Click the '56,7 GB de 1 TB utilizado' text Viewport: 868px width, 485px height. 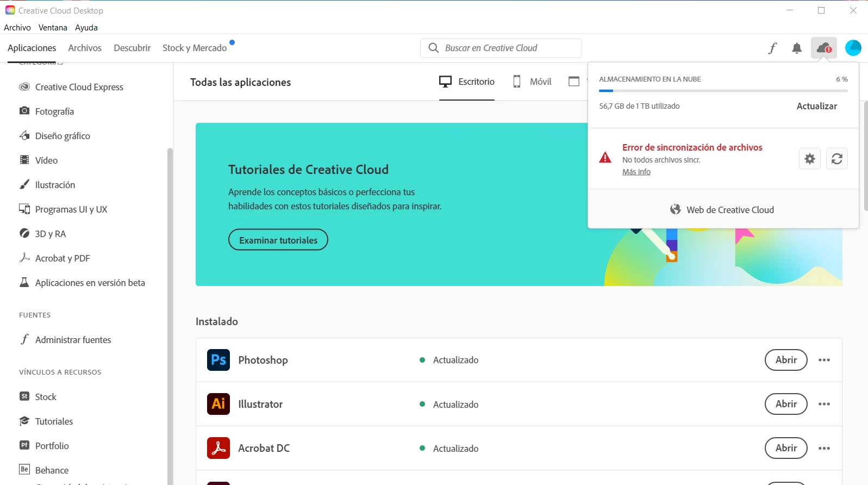(x=639, y=106)
